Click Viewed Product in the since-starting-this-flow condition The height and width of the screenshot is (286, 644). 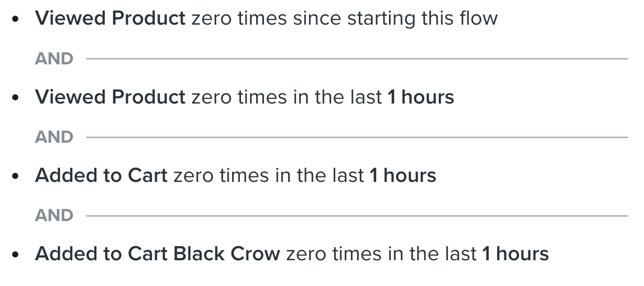[110, 18]
